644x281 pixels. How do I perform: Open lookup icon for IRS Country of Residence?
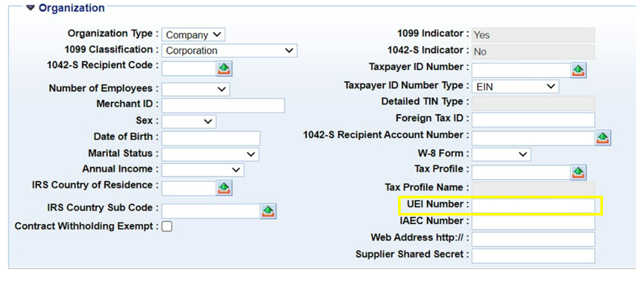click(224, 188)
